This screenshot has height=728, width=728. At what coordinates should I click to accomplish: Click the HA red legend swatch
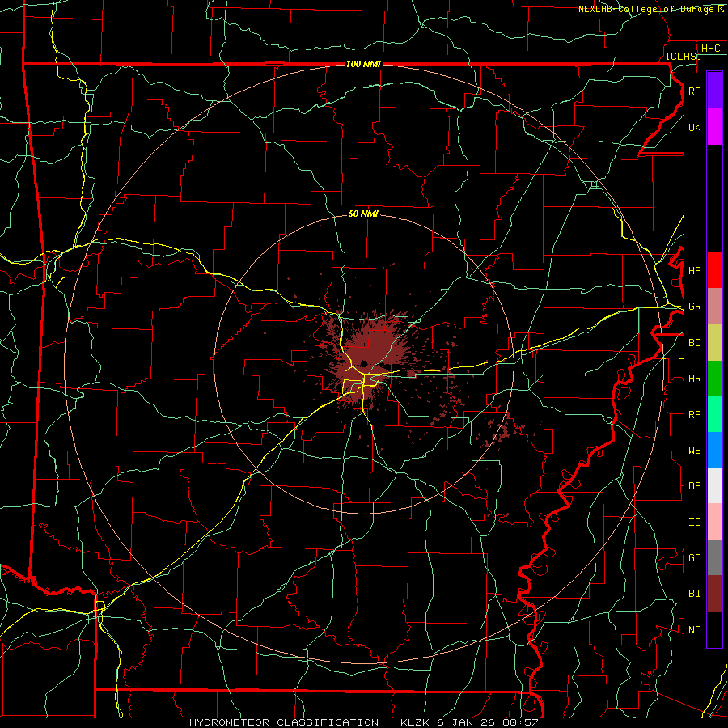point(714,270)
